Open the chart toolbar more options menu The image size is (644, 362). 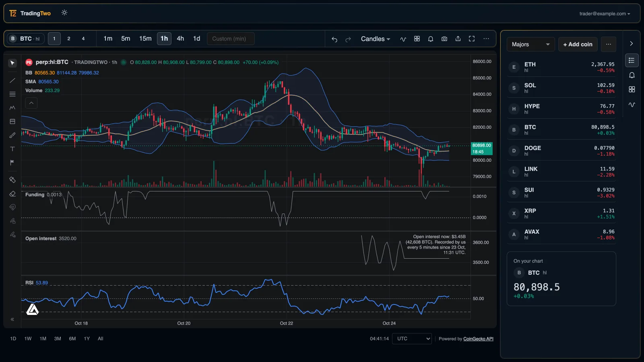[486, 39]
